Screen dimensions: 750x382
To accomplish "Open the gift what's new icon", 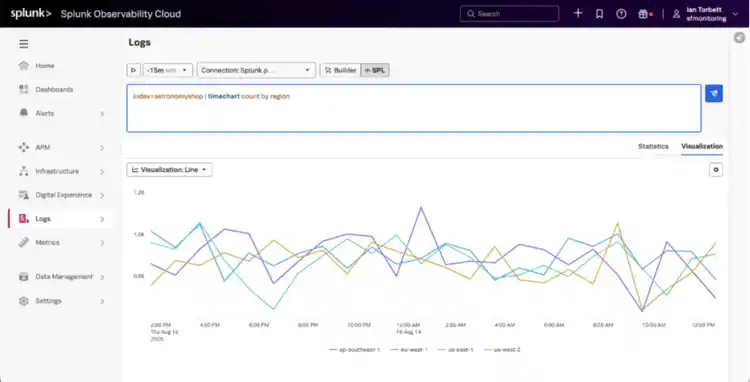I will pyautogui.click(x=643, y=14).
